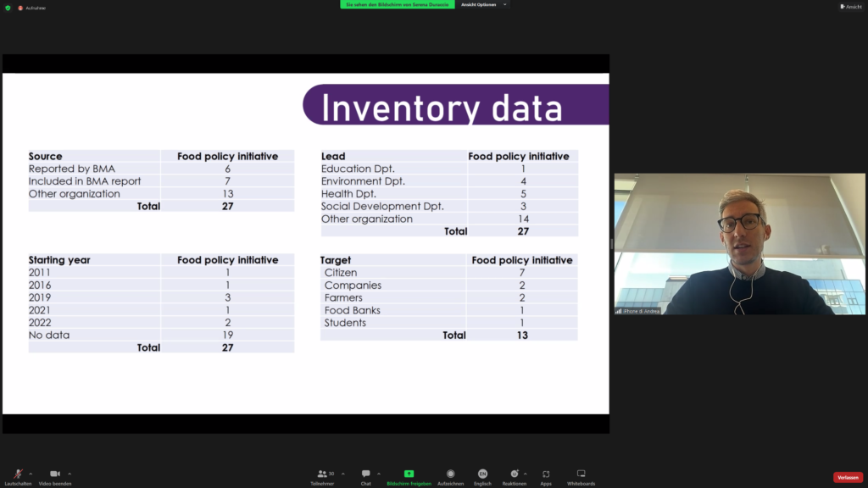Open the Chat panel
The image size is (868, 488).
coord(365,476)
